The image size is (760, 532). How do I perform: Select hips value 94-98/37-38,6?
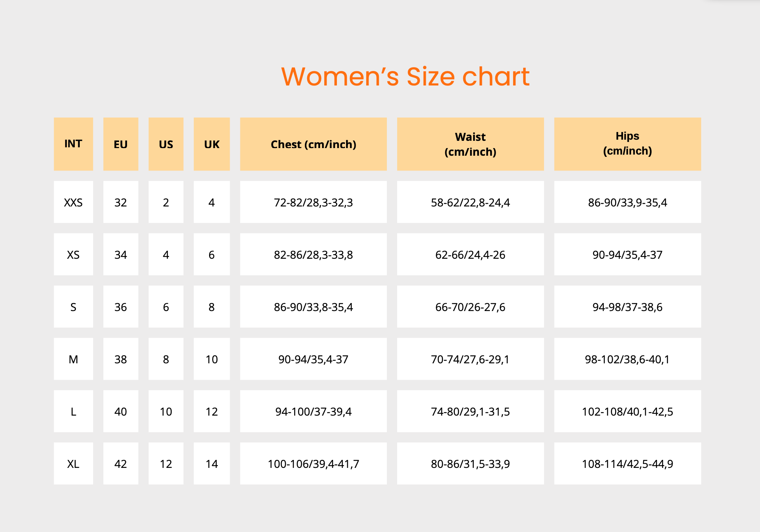pyautogui.click(x=627, y=307)
